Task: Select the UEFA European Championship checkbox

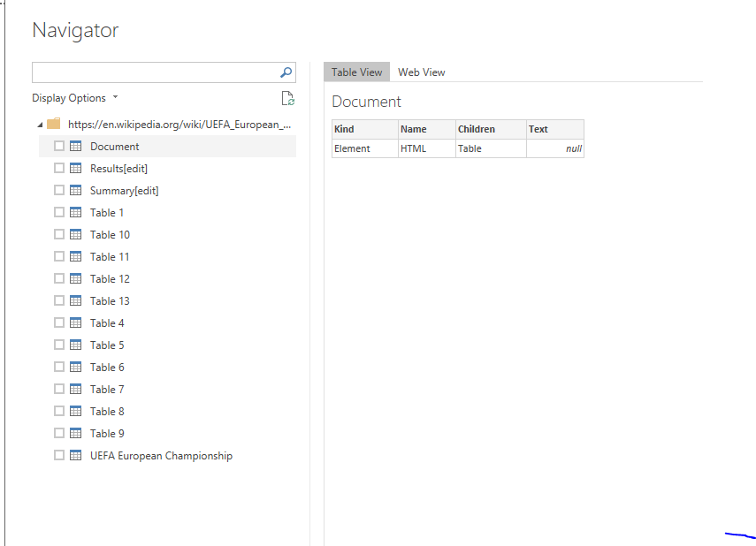Action: coord(59,455)
